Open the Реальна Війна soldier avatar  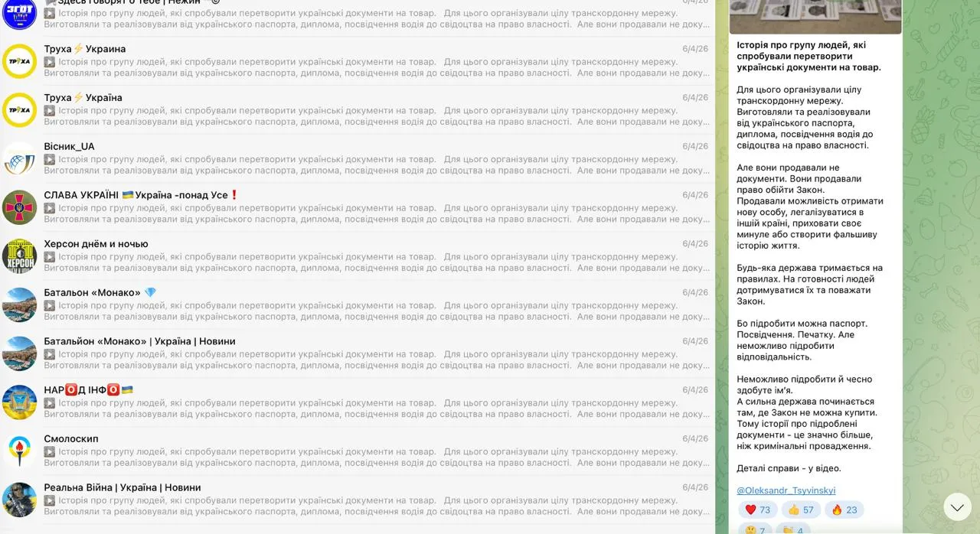point(19,500)
